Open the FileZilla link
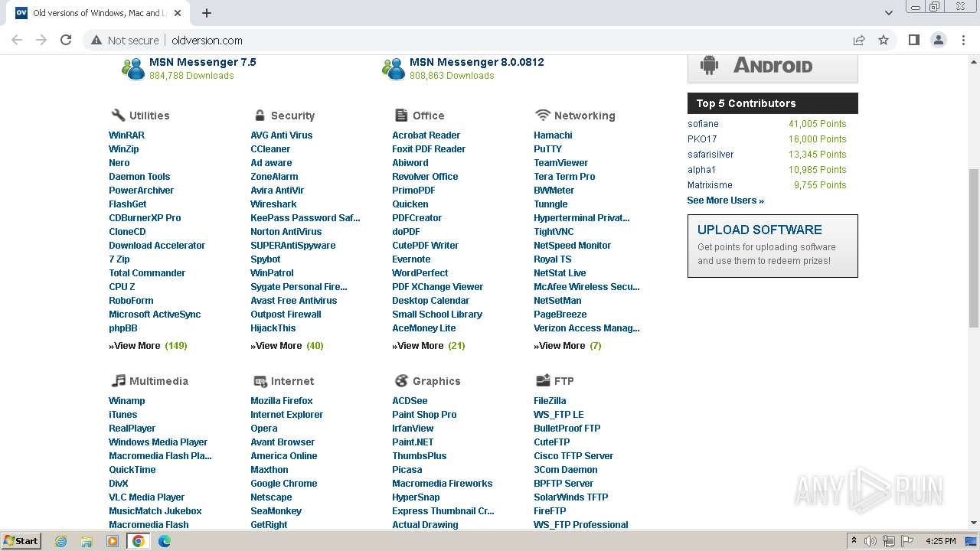 550,401
